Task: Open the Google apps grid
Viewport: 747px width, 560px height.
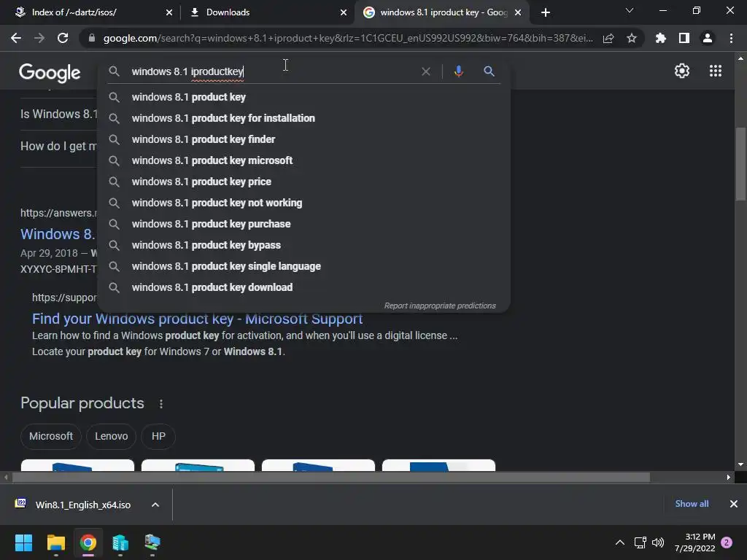Action: tap(715, 71)
